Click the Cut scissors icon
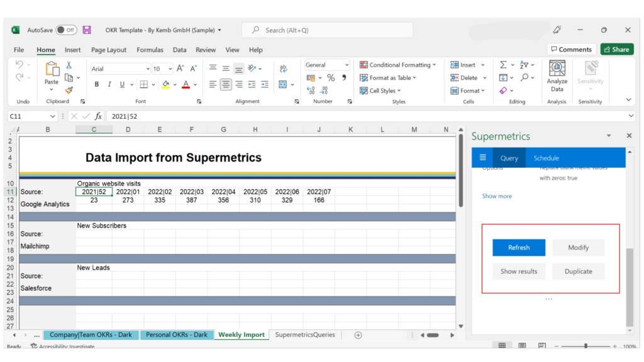The image size is (644, 362). (69, 65)
